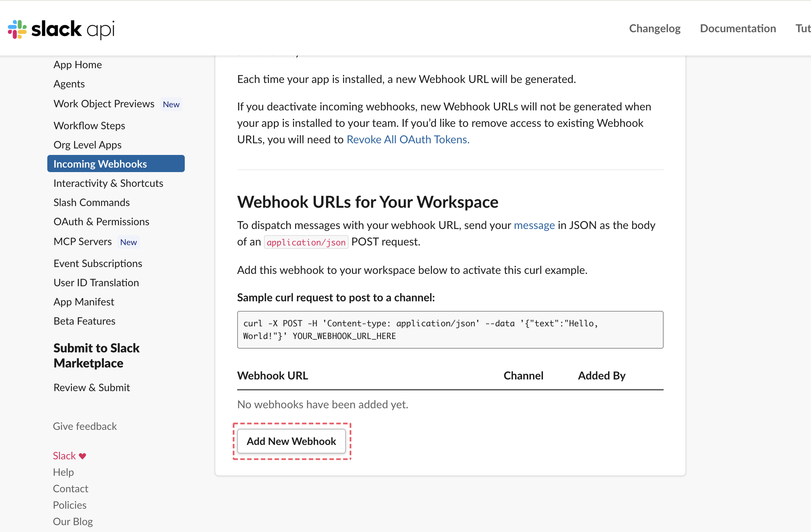
Task: Open Beta Features page
Action: pyautogui.click(x=85, y=321)
